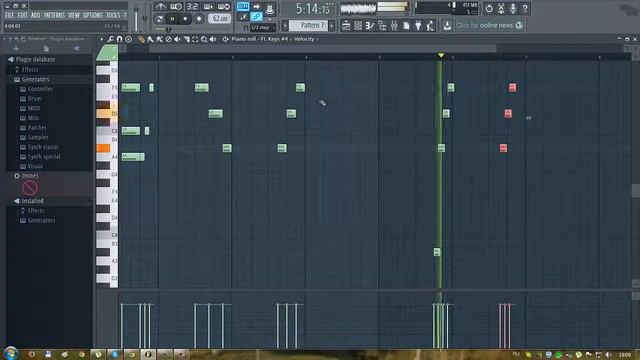Stop playback with the stop button
640x360 pixels.
click(186, 19)
